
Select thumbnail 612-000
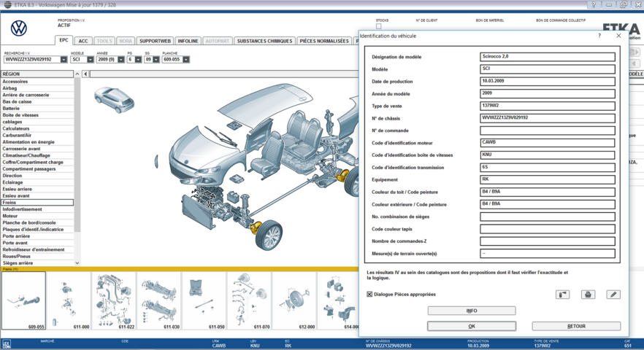(x=294, y=300)
